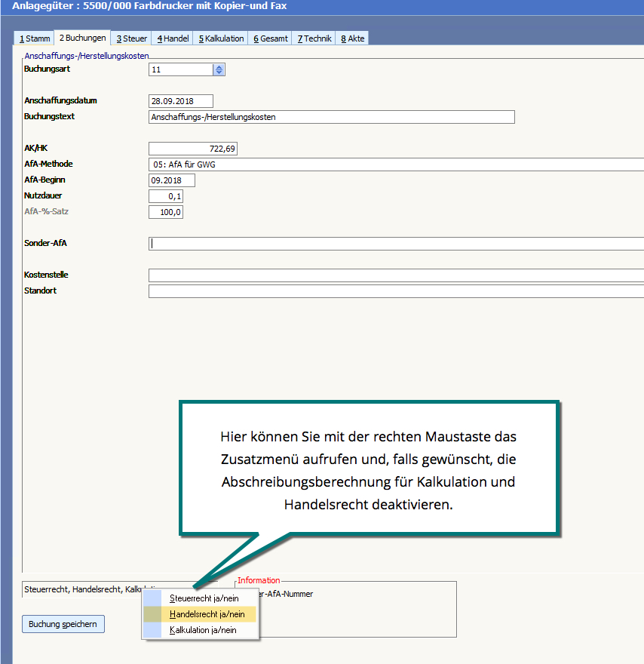This screenshot has height=664, width=644.
Task: Click the Kostenstelle input field
Action: (x=396, y=275)
